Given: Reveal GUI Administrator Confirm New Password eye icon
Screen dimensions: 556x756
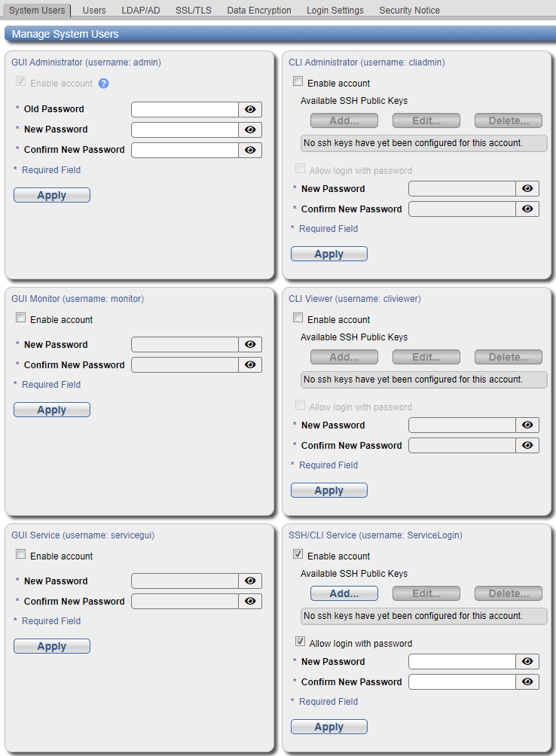Looking at the screenshot, I should [250, 150].
